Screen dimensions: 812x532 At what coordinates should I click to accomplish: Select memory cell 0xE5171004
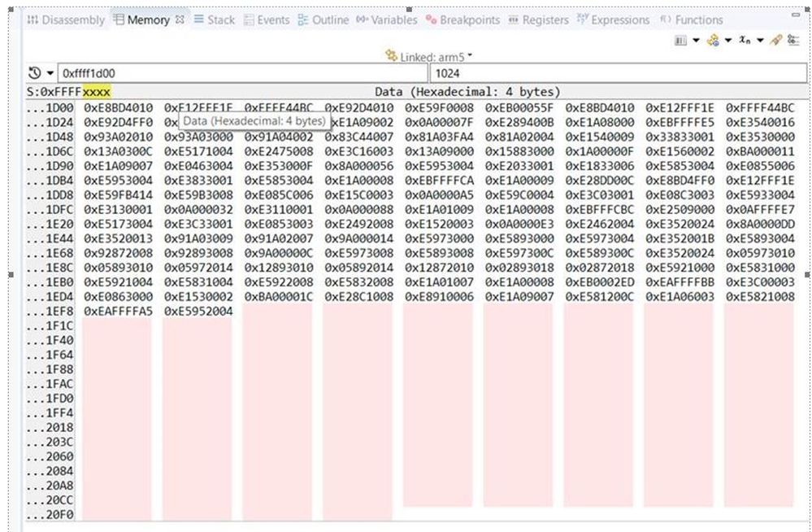pyautogui.click(x=199, y=151)
